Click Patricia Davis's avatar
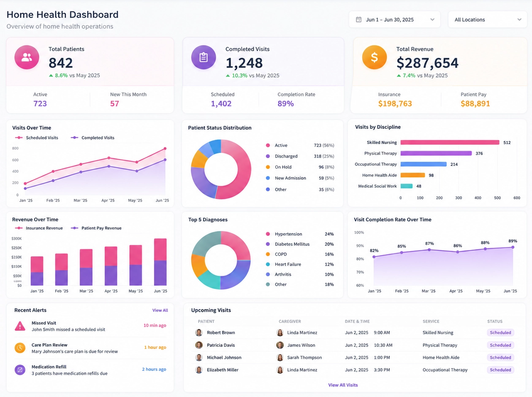 (x=199, y=345)
